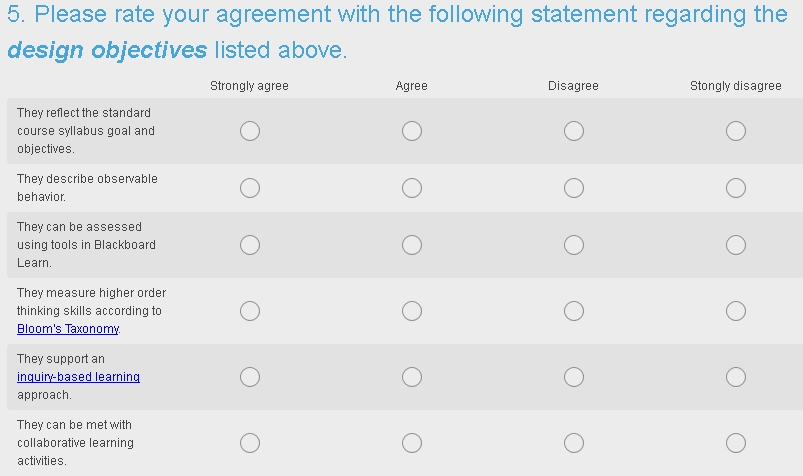This screenshot has height=476, width=803.
Task: Choose Stongly disagree for inquiry-based learning
Action: (x=736, y=377)
